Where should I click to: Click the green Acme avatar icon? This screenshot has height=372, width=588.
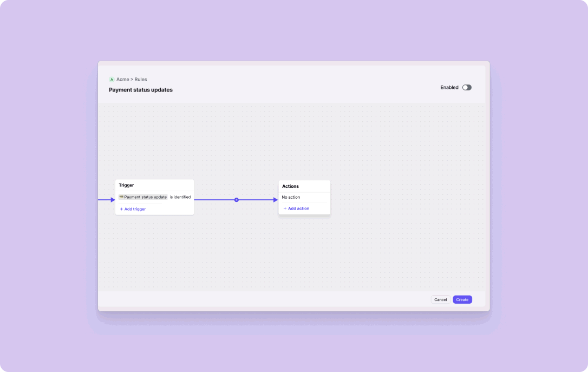click(x=112, y=80)
